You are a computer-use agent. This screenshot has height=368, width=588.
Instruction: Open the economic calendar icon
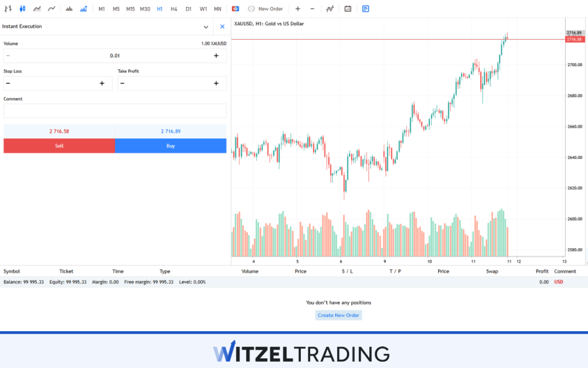(x=347, y=9)
